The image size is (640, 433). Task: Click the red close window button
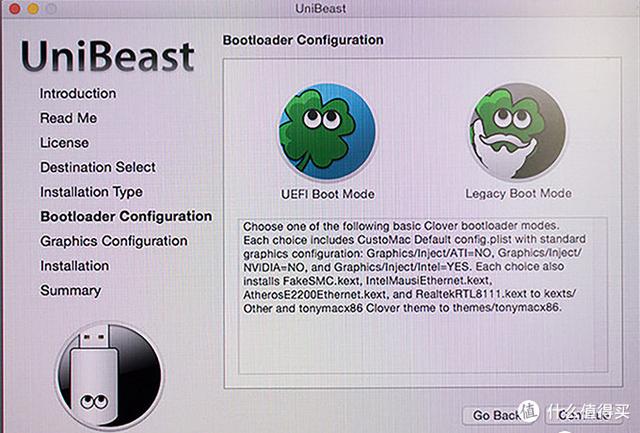[15, 9]
